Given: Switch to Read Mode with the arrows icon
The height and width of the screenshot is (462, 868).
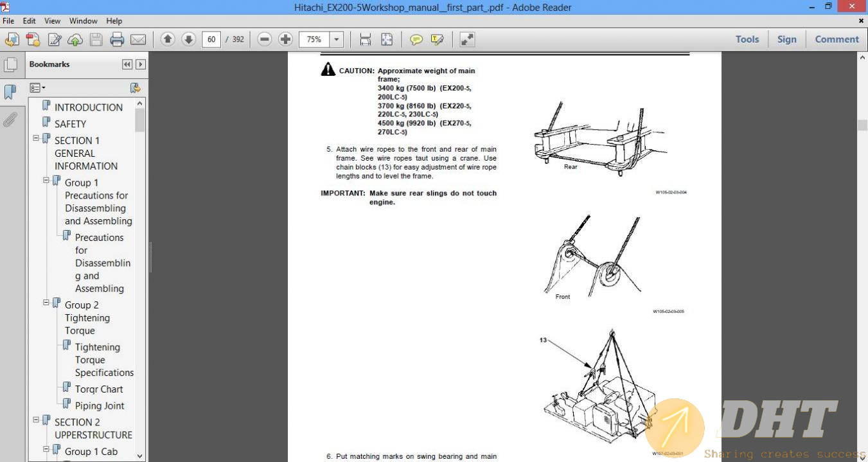Looking at the screenshot, I should point(467,40).
